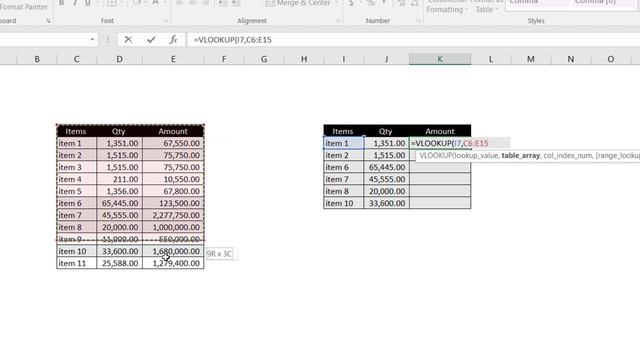
Task: Select column M header
Action: (x=531, y=59)
